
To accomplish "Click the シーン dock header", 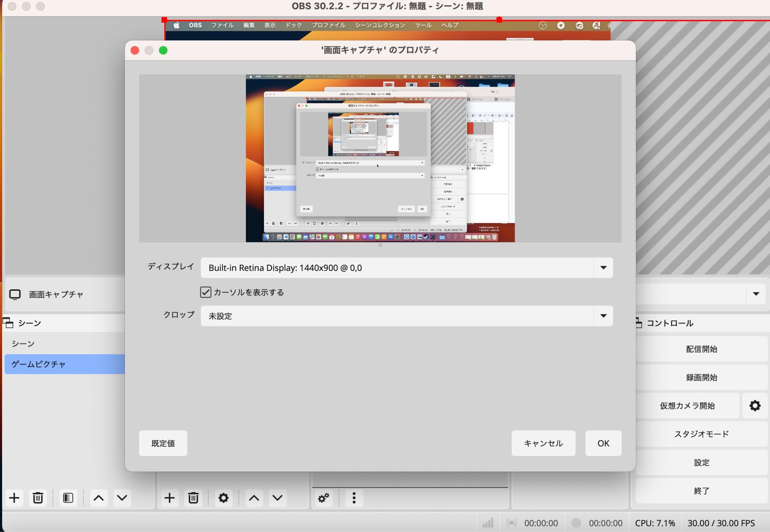I will click(x=29, y=323).
